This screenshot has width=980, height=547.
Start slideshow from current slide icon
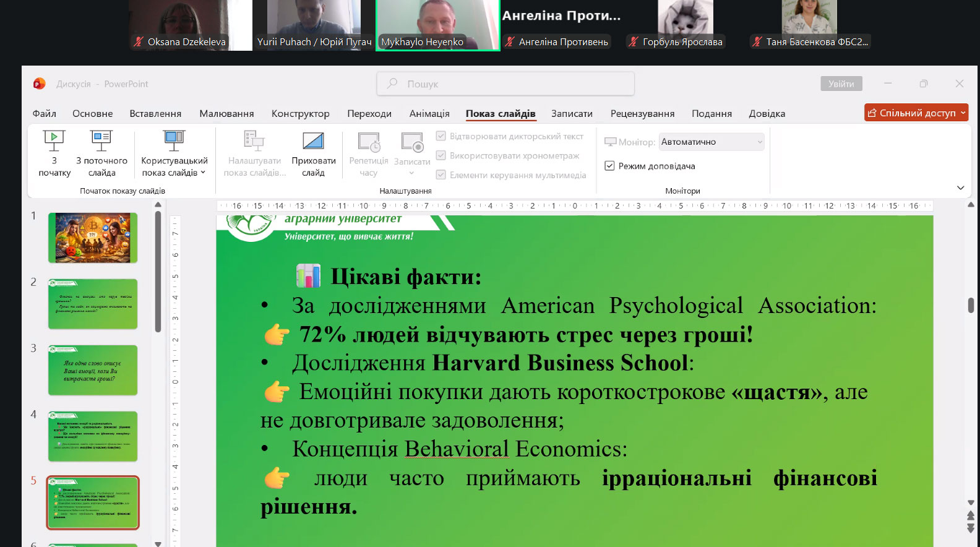(x=101, y=141)
